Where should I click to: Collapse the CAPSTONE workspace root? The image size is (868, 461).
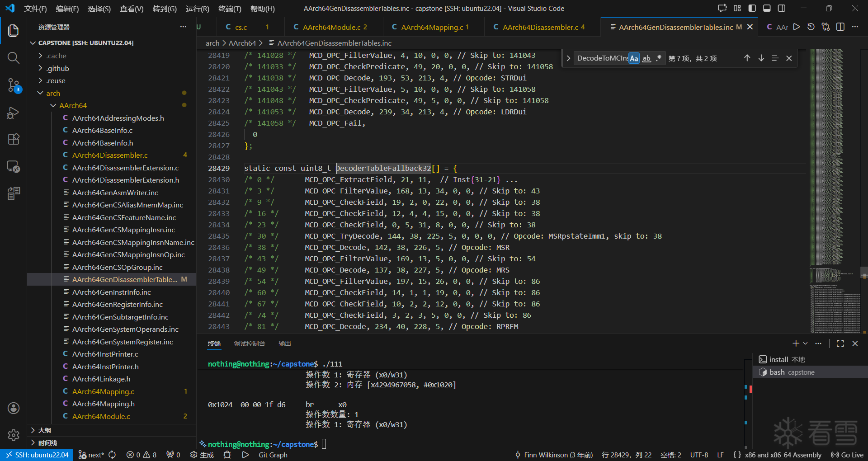[33, 43]
